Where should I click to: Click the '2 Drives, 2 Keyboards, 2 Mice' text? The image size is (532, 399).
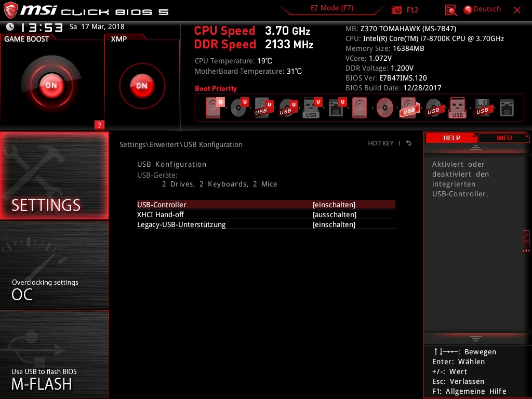tap(220, 184)
